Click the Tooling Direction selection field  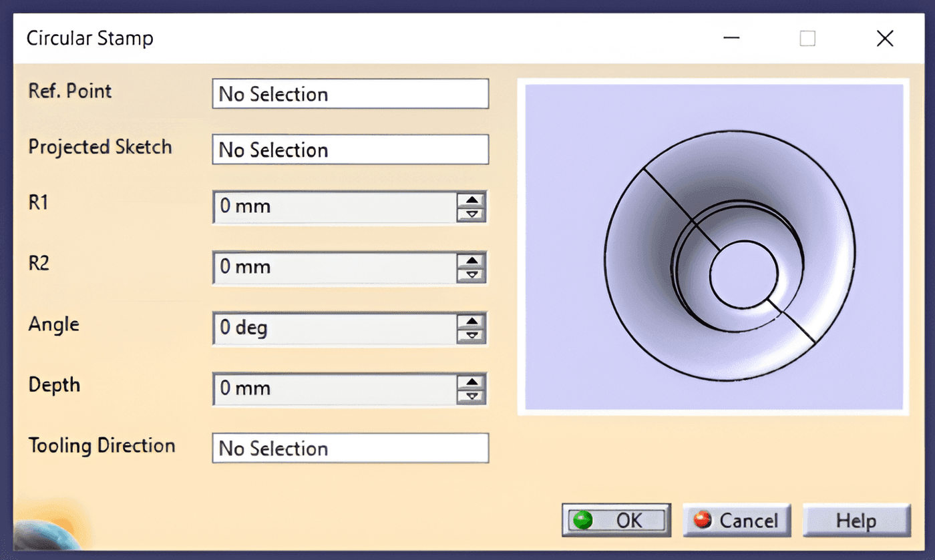[x=351, y=448]
